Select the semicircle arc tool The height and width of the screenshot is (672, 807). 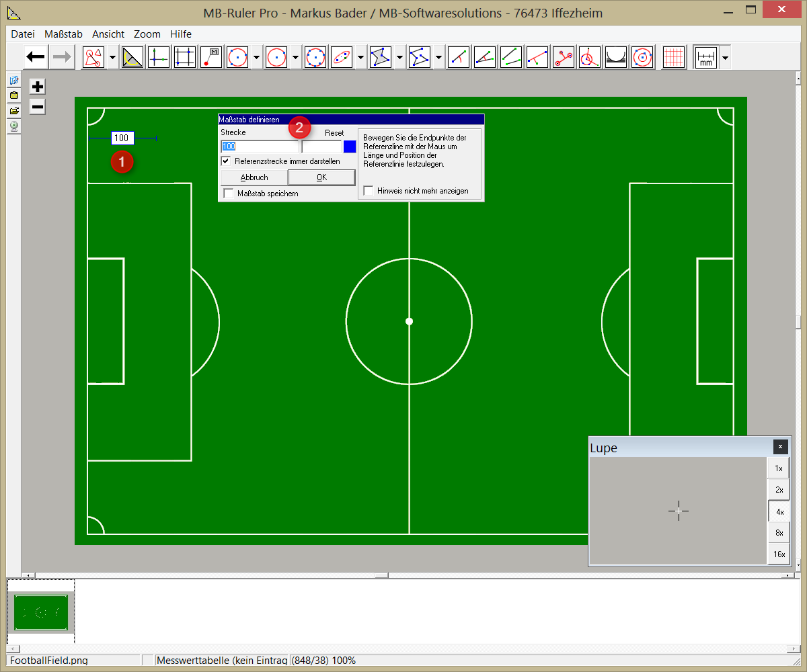617,58
